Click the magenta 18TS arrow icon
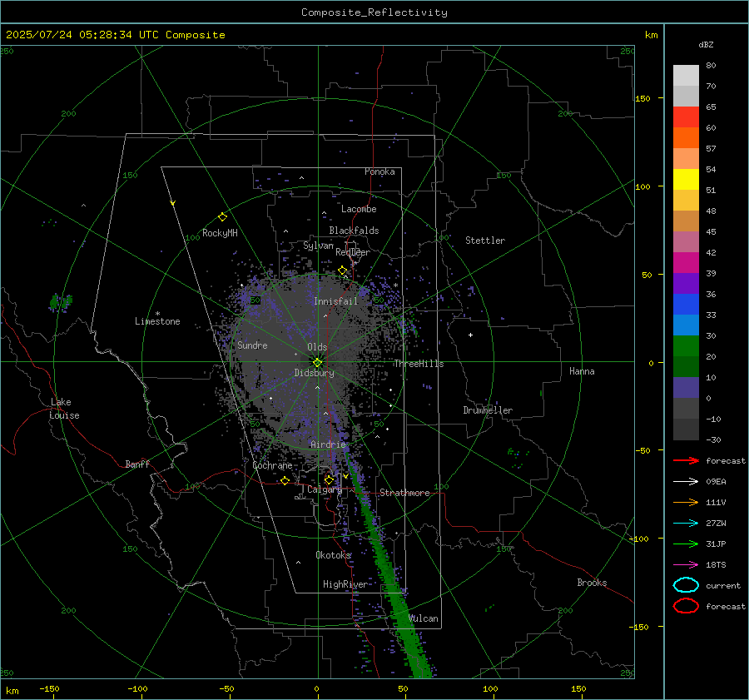The height and width of the screenshot is (700, 749). click(686, 565)
